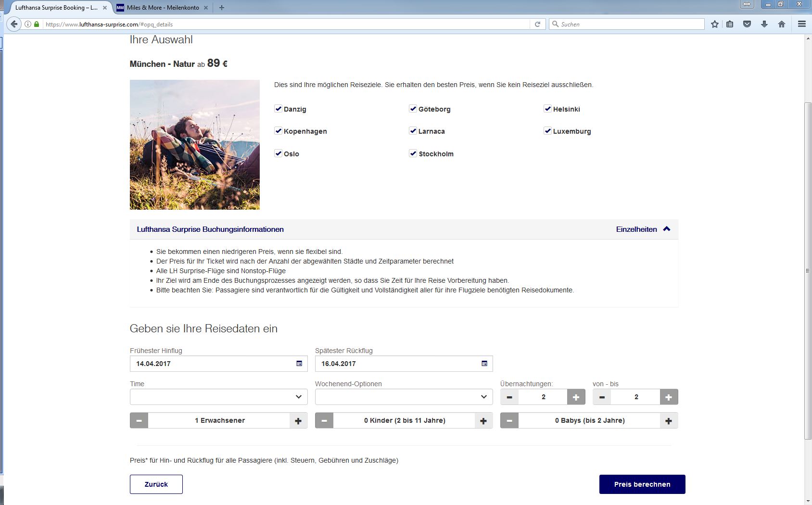
Task: Click the Preis berechnen button
Action: (642, 484)
